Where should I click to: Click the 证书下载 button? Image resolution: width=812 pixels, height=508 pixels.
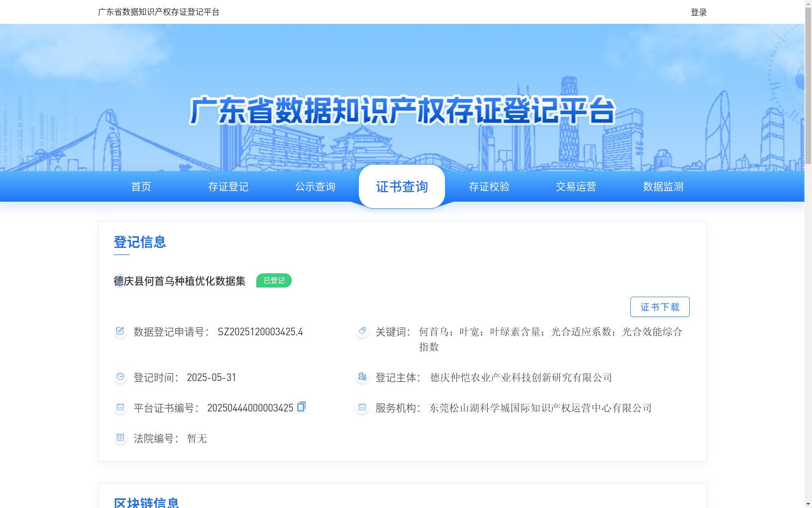(660, 307)
